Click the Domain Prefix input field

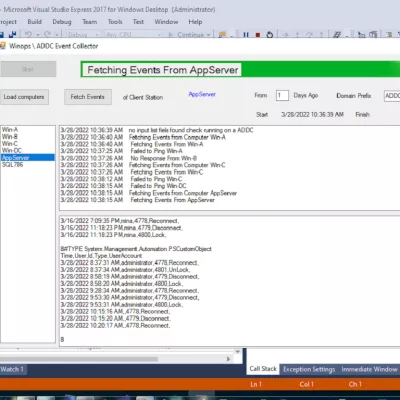pyautogui.click(x=392, y=96)
